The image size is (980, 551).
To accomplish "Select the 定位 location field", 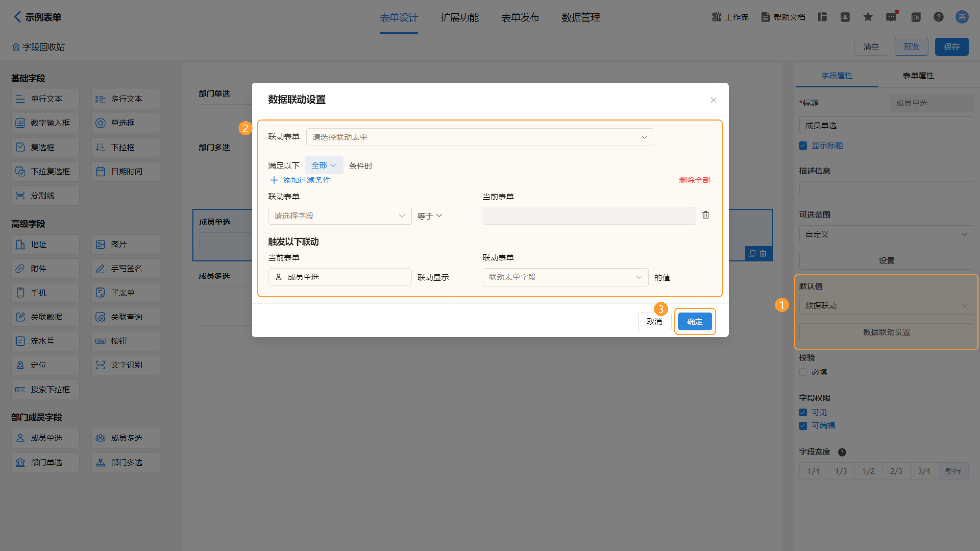I will 45,365.
